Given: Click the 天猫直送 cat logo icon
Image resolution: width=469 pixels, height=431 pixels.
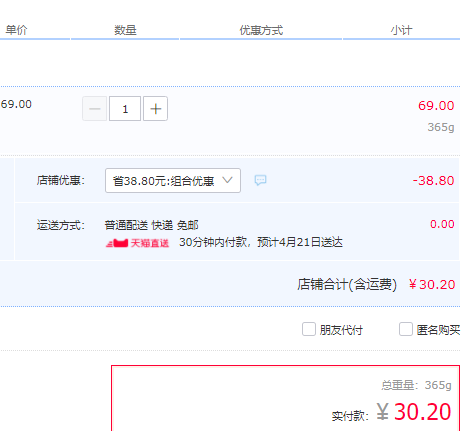Looking at the screenshot, I should coord(117,243).
